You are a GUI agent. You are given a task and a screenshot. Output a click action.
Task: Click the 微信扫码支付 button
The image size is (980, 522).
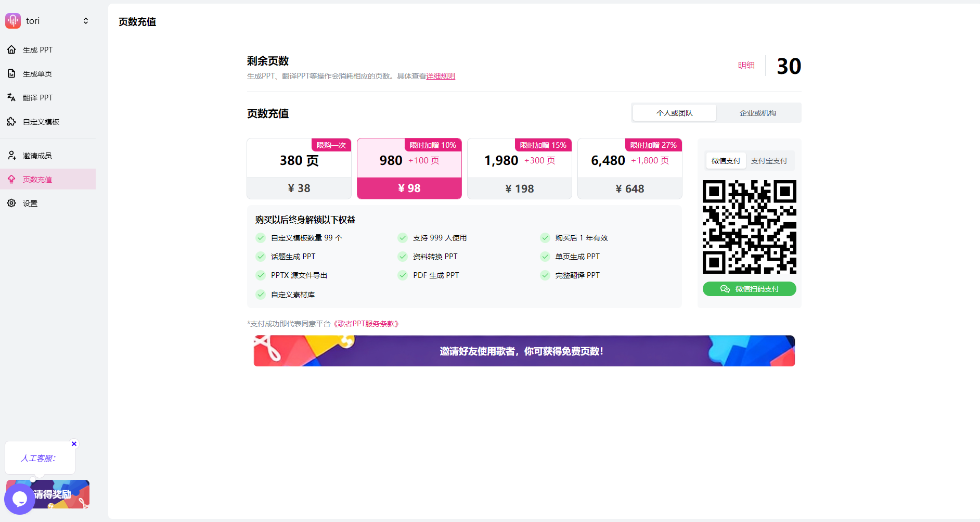749,288
